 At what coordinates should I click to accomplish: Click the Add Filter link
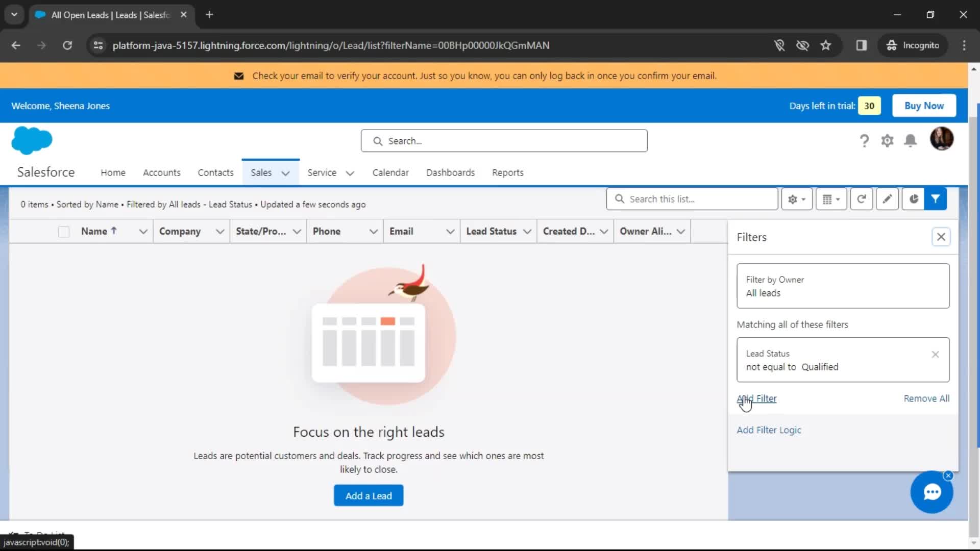click(x=756, y=398)
